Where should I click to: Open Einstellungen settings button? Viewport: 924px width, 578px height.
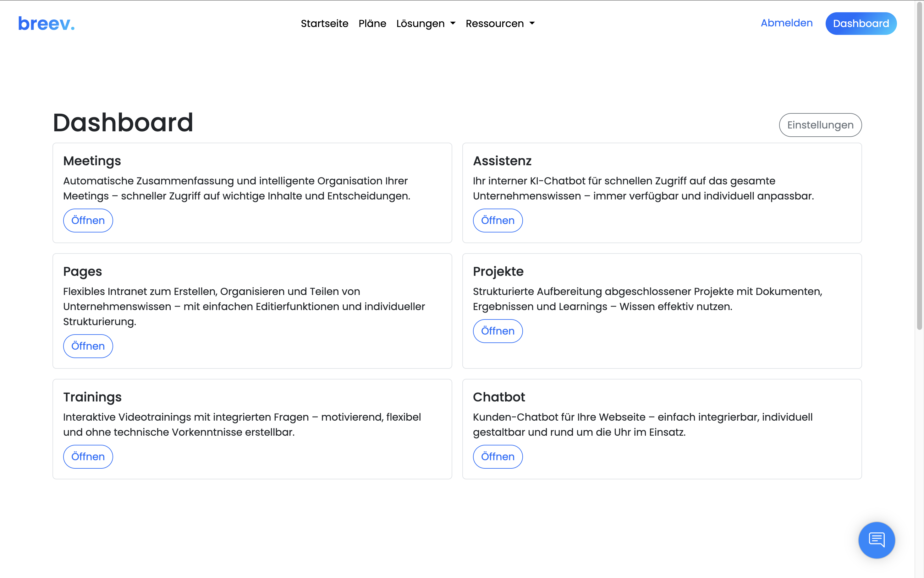pos(820,125)
